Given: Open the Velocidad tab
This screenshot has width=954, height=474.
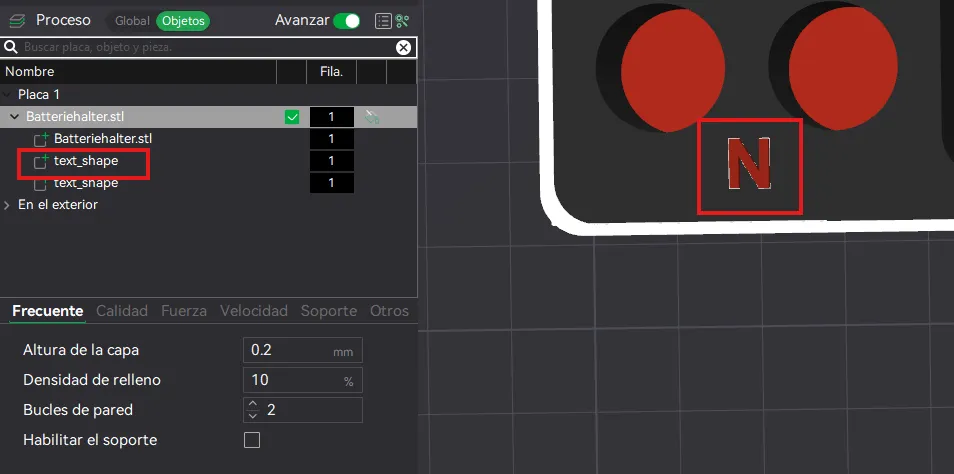Looking at the screenshot, I should (x=254, y=311).
